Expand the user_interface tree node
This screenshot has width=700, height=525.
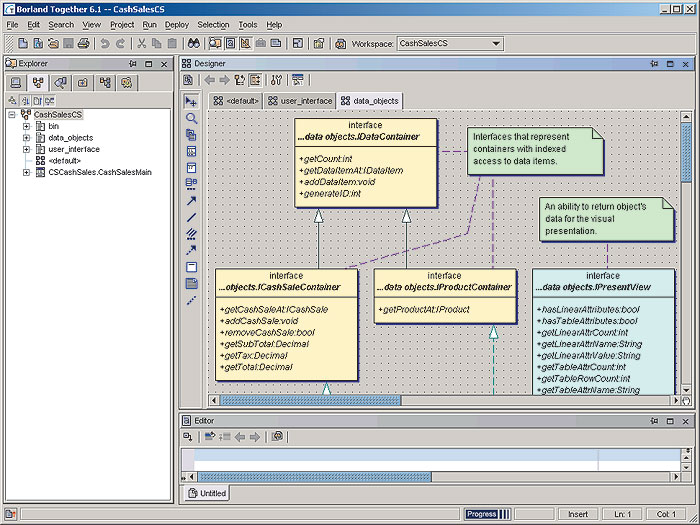[26, 149]
